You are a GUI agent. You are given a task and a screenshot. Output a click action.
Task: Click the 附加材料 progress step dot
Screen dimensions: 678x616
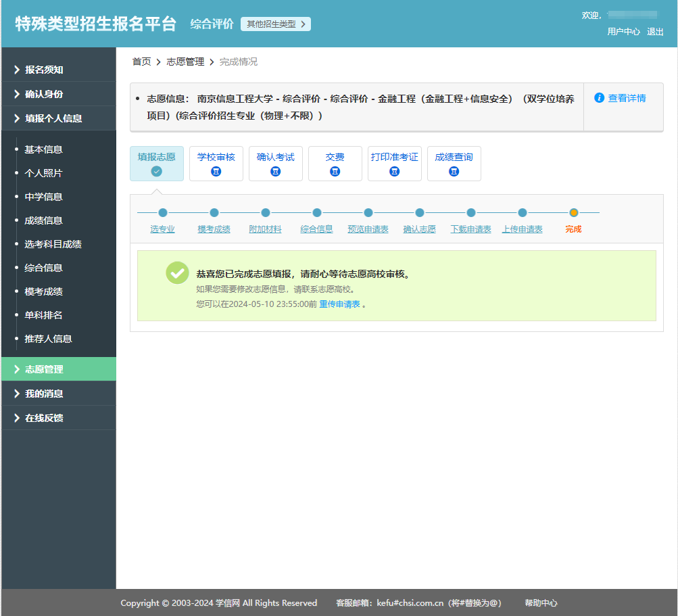(266, 212)
